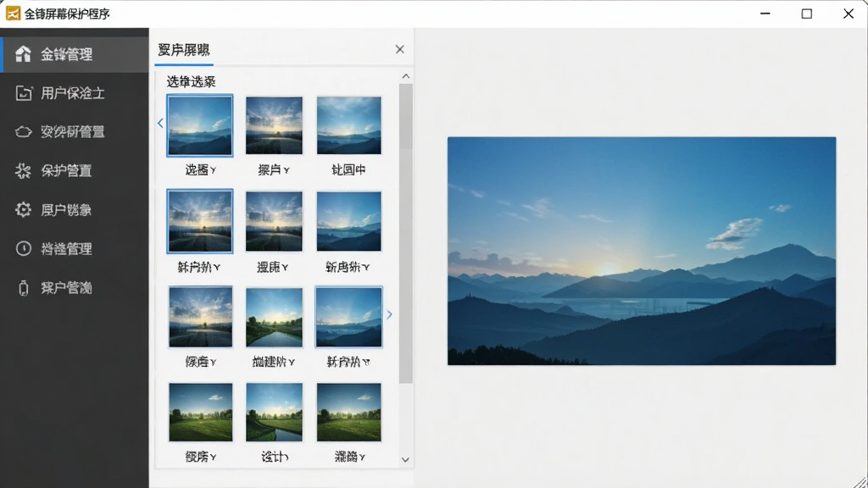
Task: Pick the green field thumbnail labeled 濕觞
Action: (348, 413)
